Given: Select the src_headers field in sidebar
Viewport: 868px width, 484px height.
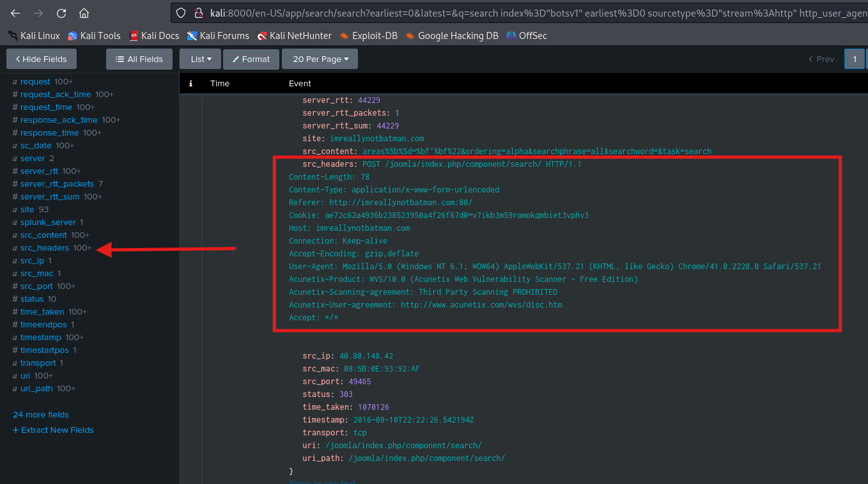Looking at the screenshot, I should pos(45,248).
